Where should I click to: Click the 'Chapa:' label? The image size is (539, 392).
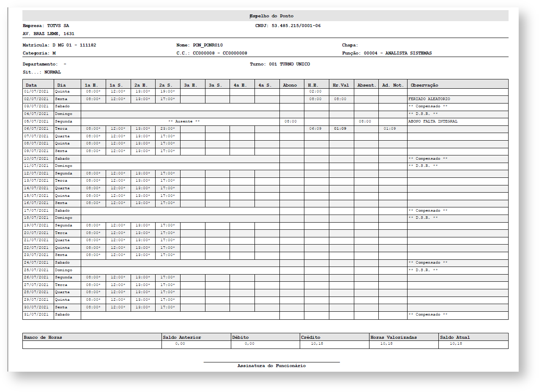click(350, 45)
